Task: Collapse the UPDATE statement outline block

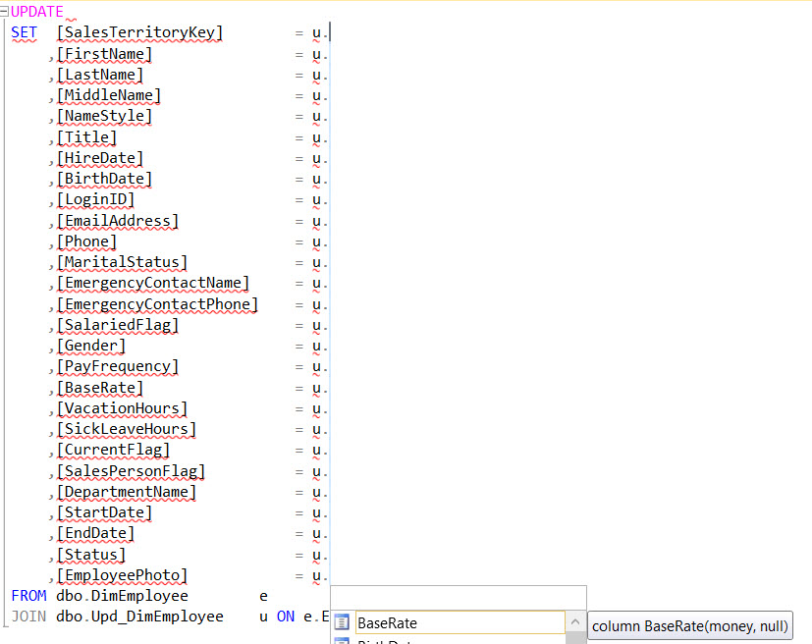Action: click(4, 12)
